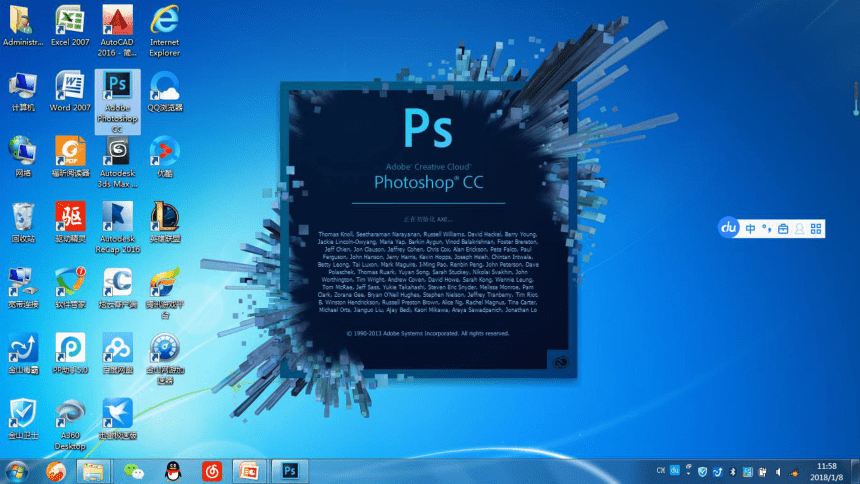Select the 金山网游加速器 speedometer icon
The width and height of the screenshot is (860, 484).
tap(165, 359)
